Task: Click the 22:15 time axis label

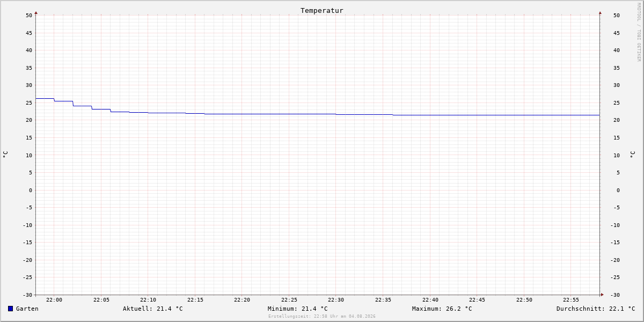Action: [x=195, y=300]
